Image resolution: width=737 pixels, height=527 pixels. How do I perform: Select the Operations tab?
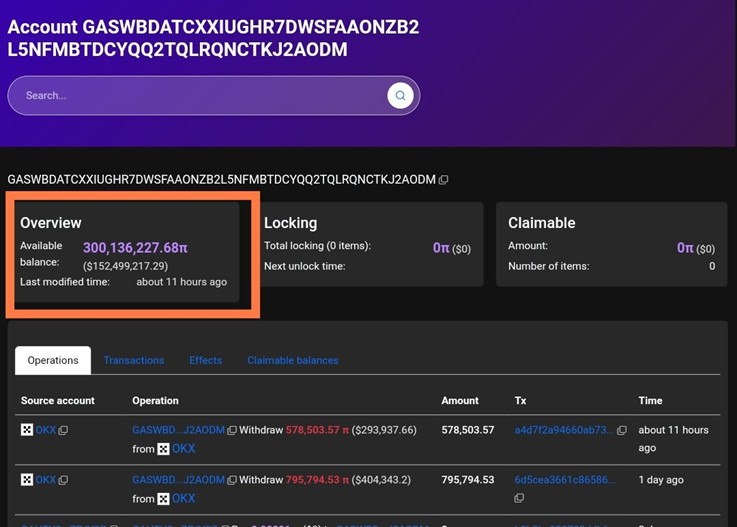53,360
